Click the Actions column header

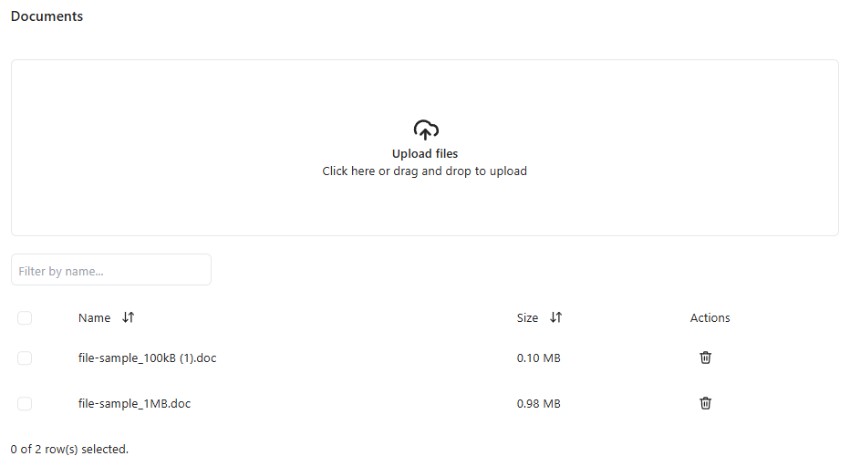710,318
